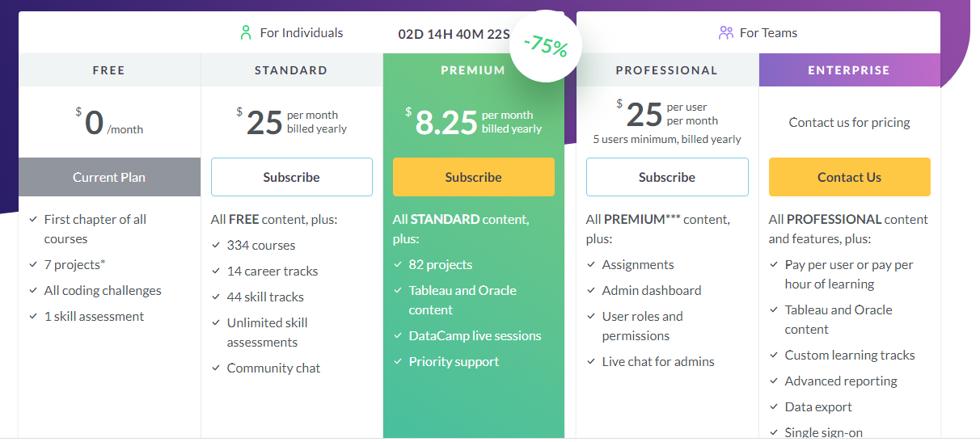Image resolution: width=980 pixels, height=442 pixels.
Task: Click checkmark icon beside Admin dashboard
Action: click(591, 291)
